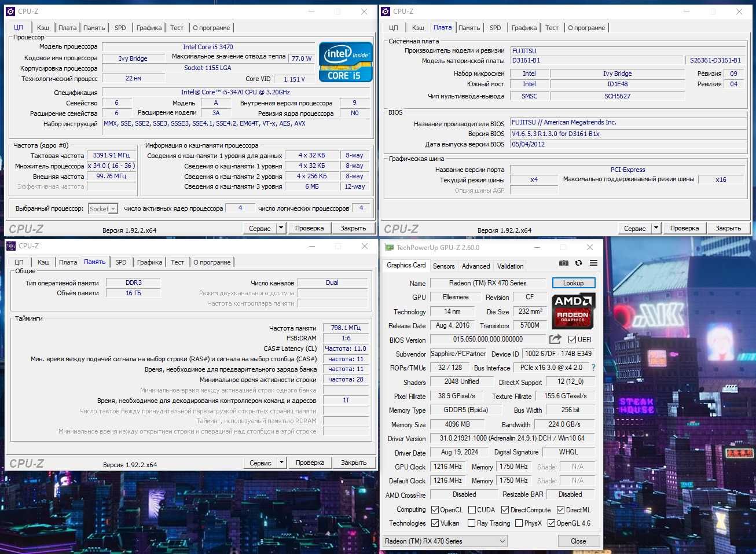Open Графика tab in memory CPU-Z window
The height and width of the screenshot is (554, 756).
(150, 262)
